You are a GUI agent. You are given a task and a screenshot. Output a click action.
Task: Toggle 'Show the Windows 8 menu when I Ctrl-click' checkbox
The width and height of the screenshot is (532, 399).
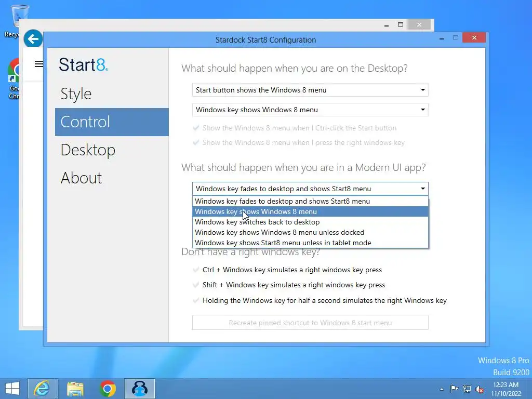coord(196,128)
